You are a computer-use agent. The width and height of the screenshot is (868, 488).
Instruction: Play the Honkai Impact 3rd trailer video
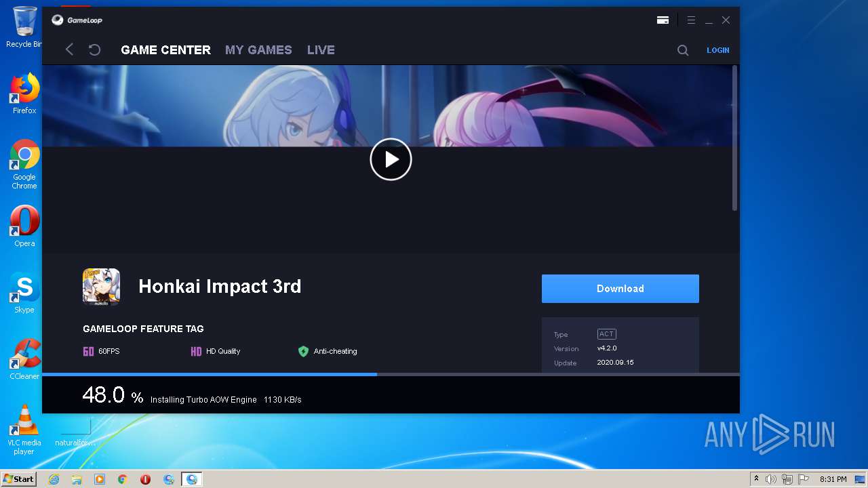[x=391, y=159]
